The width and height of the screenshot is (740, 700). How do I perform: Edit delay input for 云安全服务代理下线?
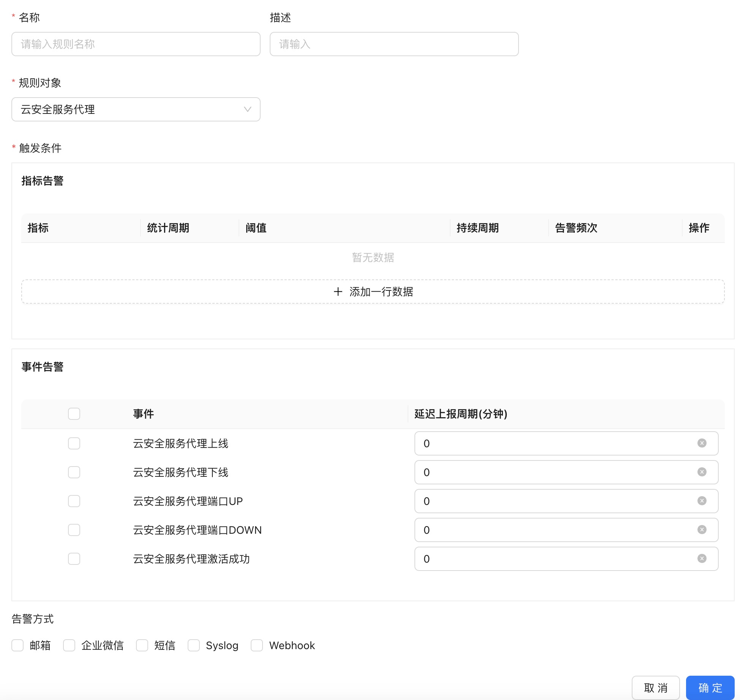pyautogui.click(x=566, y=472)
